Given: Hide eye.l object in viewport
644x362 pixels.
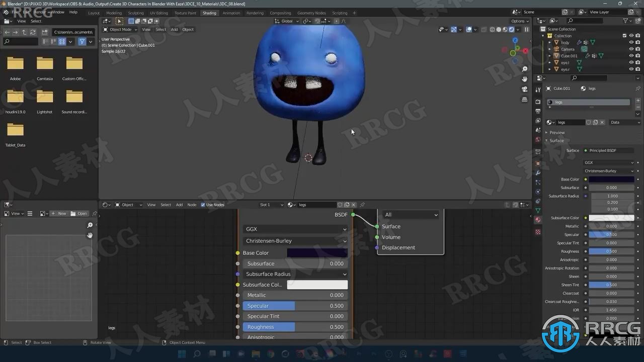Looking at the screenshot, I should click(x=631, y=62).
